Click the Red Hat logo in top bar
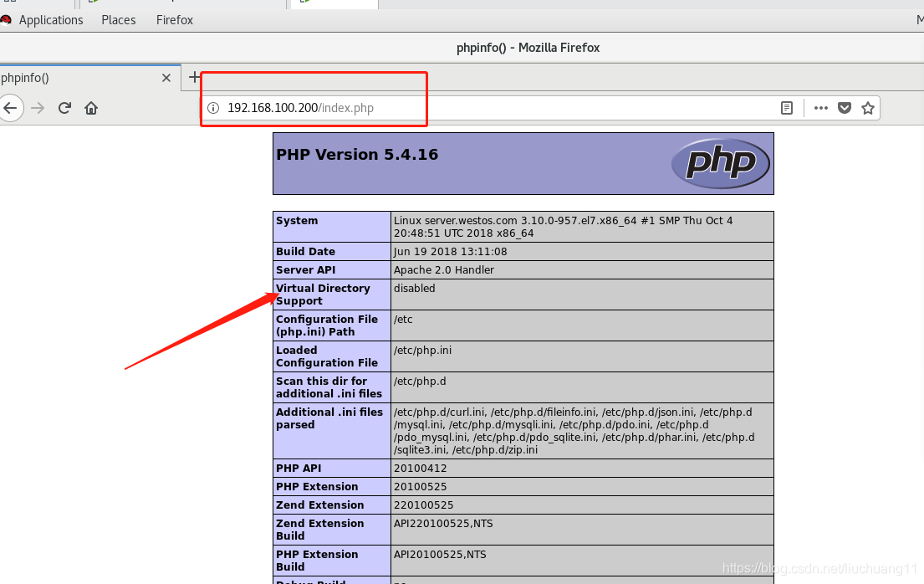Image resolution: width=924 pixels, height=584 pixels. [x=6, y=20]
